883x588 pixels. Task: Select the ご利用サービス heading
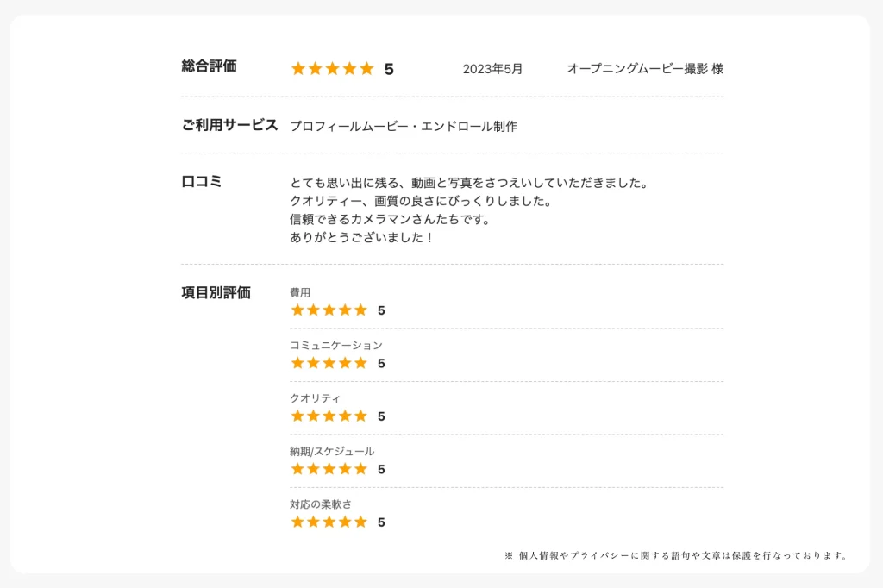point(229,125)
